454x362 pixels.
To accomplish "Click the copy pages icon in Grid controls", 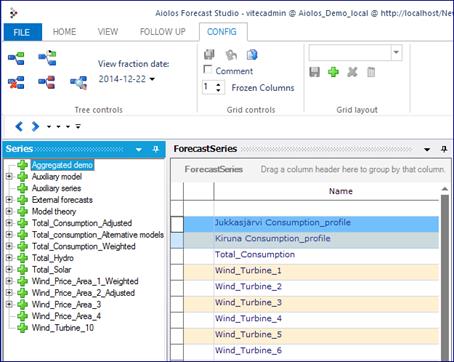I will pos(252,54).
